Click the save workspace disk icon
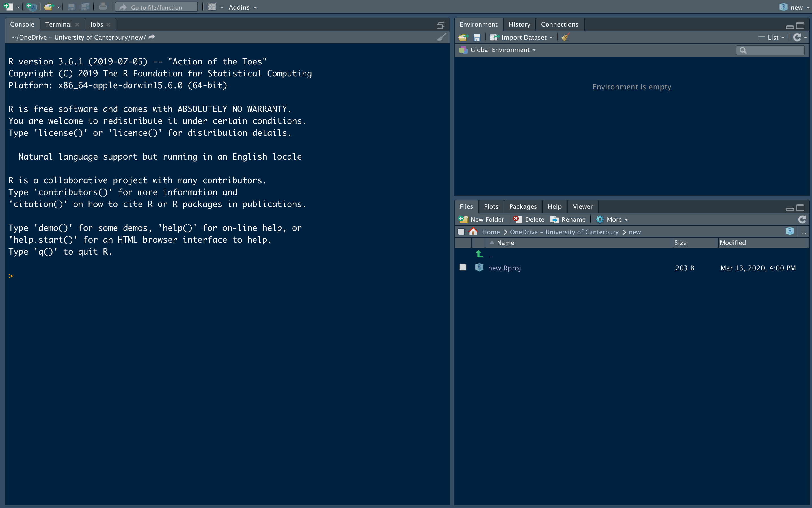812x508 pixels. [477, 37]
